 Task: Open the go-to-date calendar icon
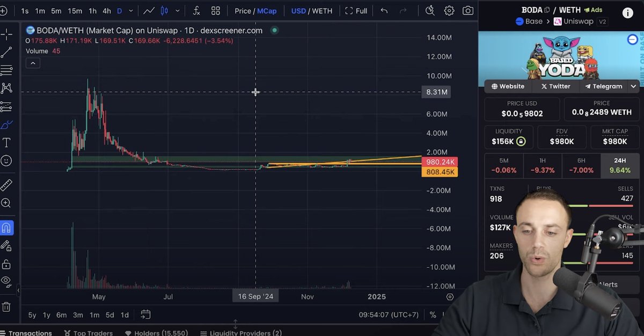145,315
